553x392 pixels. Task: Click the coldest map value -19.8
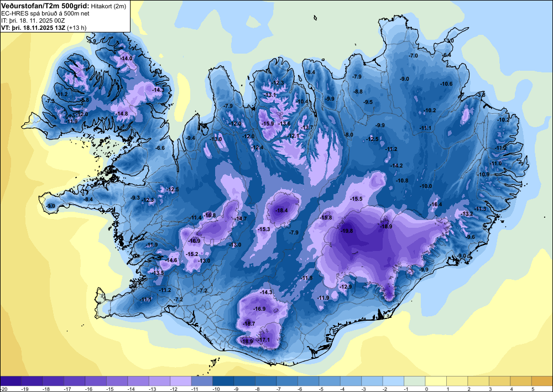(x=347, y=231)
